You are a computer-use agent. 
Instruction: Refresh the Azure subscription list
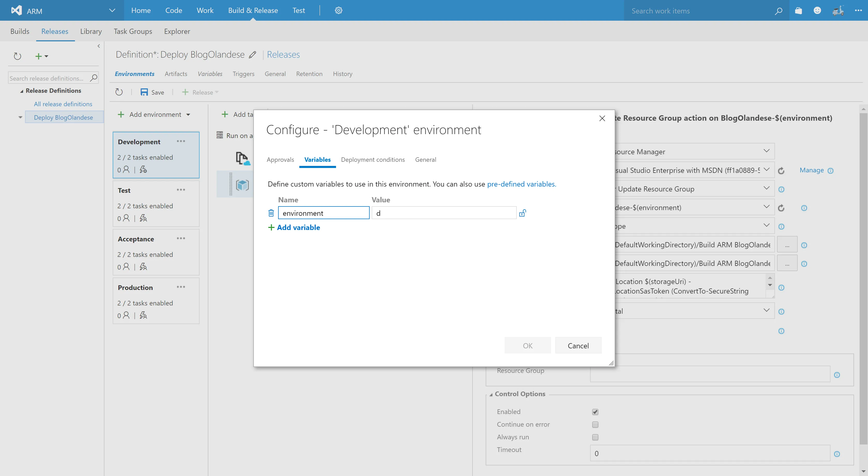(x=781, y=171)
